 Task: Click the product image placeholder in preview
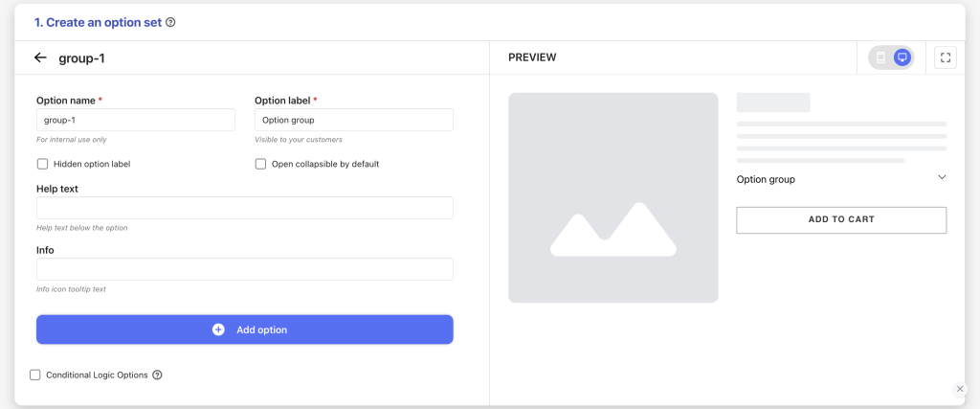click(613, 197)
